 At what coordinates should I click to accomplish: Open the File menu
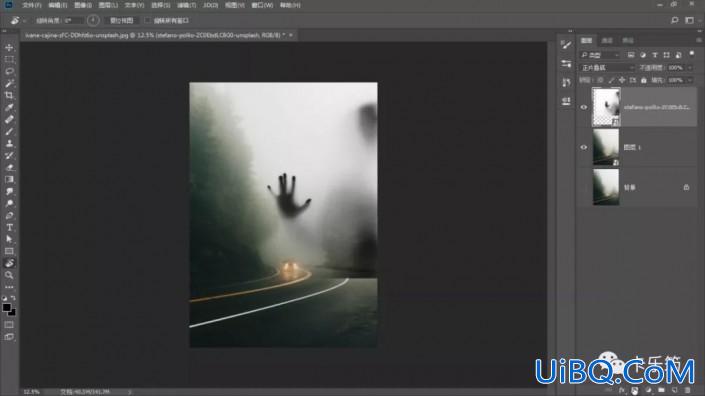[x=31, y=5]
